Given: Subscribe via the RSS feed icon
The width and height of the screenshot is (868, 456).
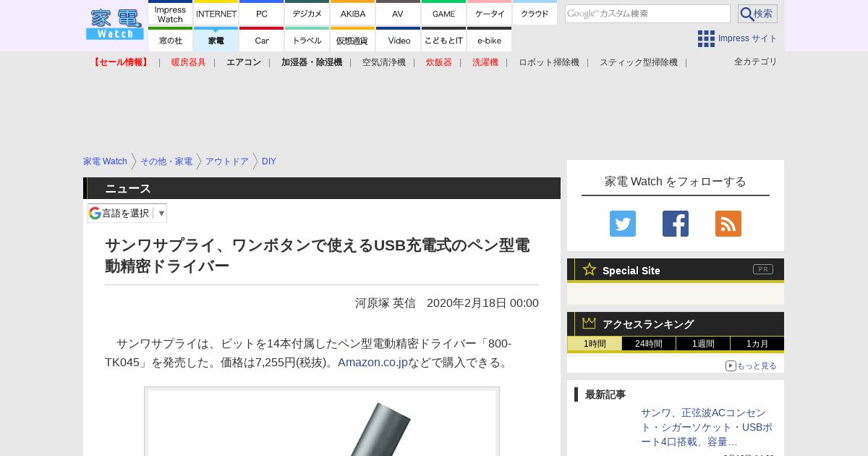Looking at the screenshot, I should click(x=728, y=224).
